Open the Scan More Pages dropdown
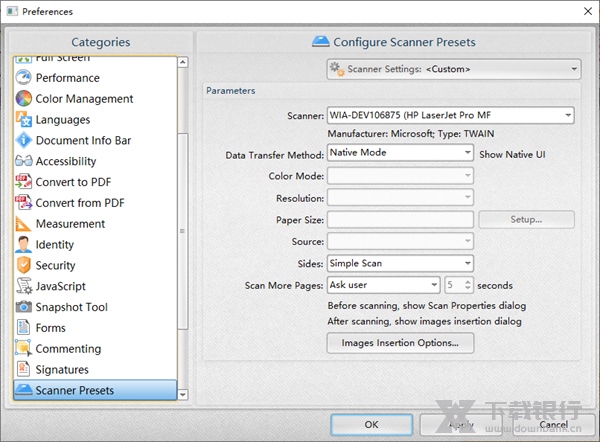Image resolution: width=600 pixels, height=442 pixels. tap(383, 285)
